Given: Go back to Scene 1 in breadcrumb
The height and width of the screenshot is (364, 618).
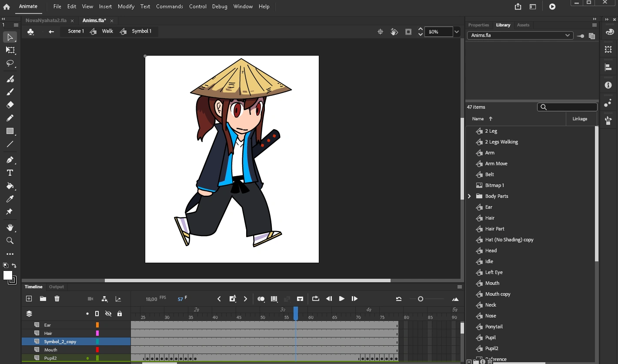Looking at the screenshot, I should (x=76, y=31).
